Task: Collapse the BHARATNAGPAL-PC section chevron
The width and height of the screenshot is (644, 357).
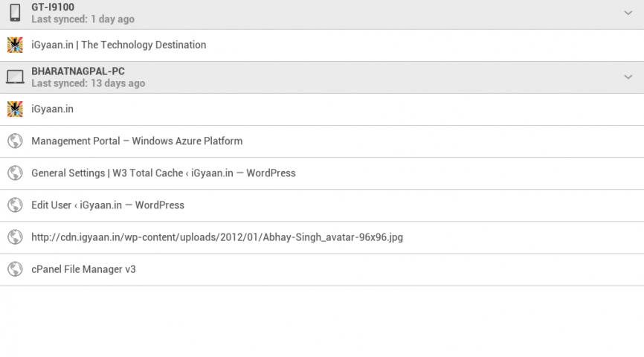Action: pyautogui.click(x=628, y=77)
